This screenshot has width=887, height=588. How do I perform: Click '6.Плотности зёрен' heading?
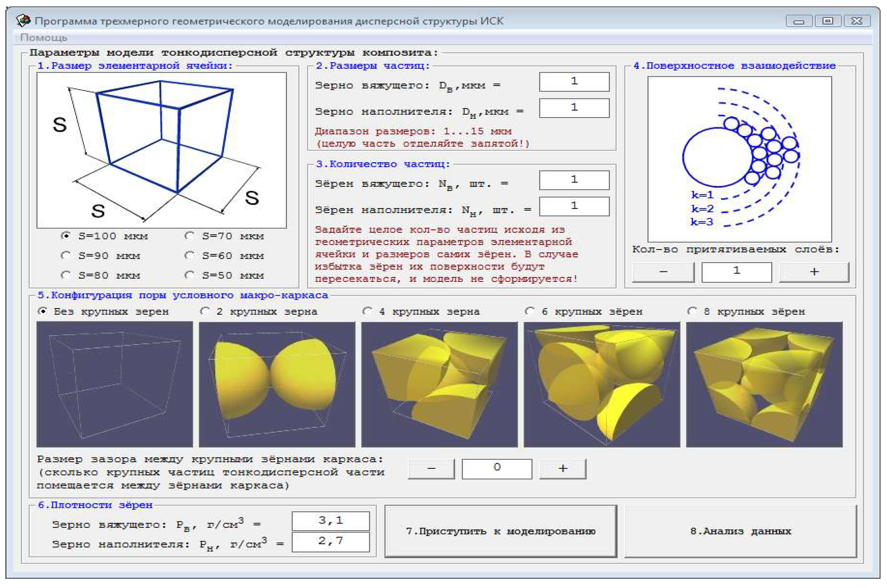95,505
